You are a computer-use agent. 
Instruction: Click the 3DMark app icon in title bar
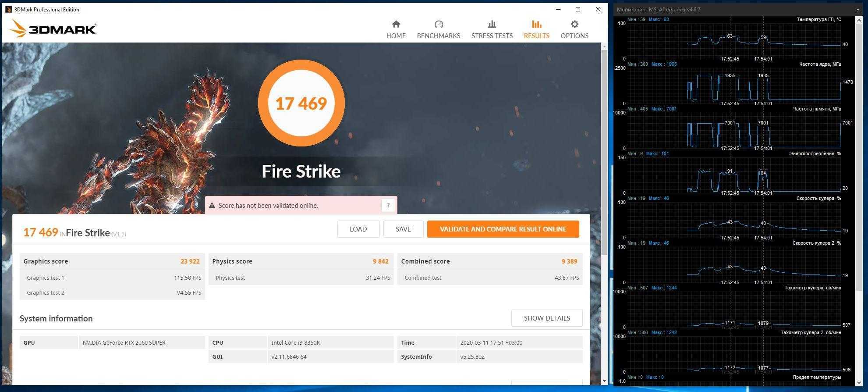(8, 9)
